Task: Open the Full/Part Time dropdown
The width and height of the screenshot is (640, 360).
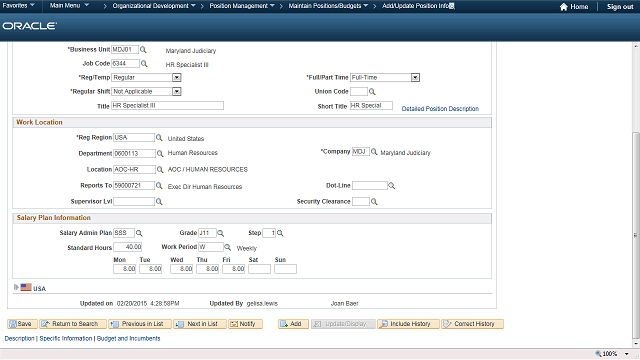Action: (415, 78)
